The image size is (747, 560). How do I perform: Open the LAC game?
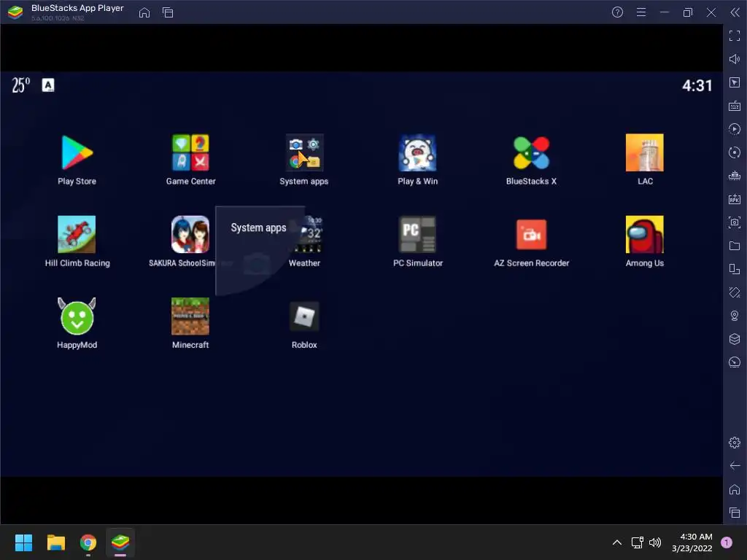click(645, 153)
